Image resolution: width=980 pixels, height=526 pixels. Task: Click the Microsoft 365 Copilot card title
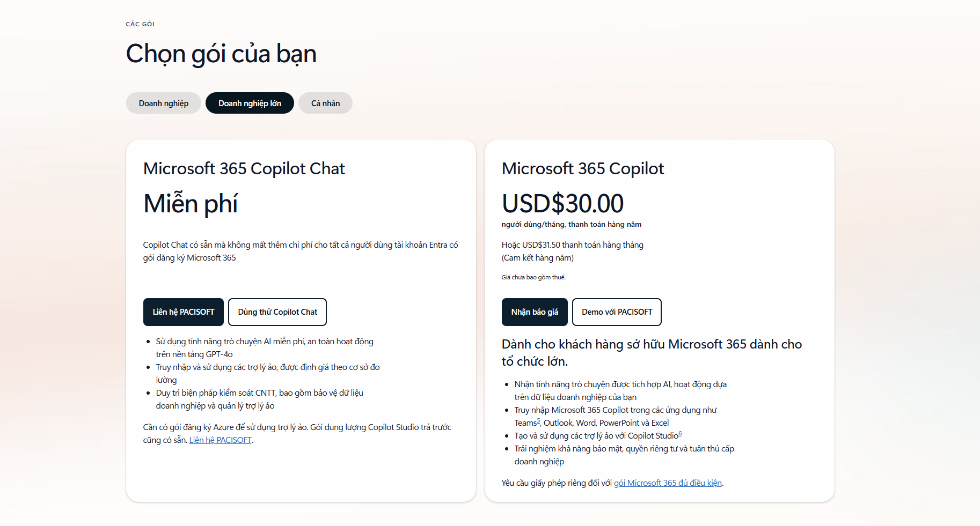[583, 168]
